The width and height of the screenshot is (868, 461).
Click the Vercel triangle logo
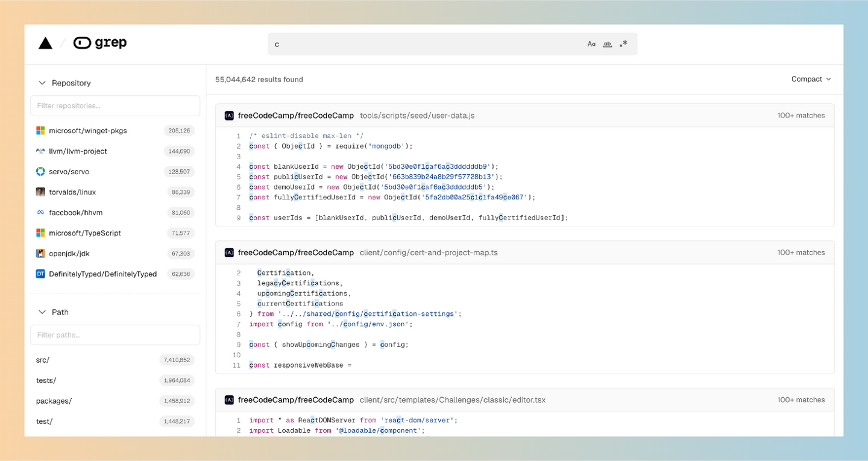[45, 43]
